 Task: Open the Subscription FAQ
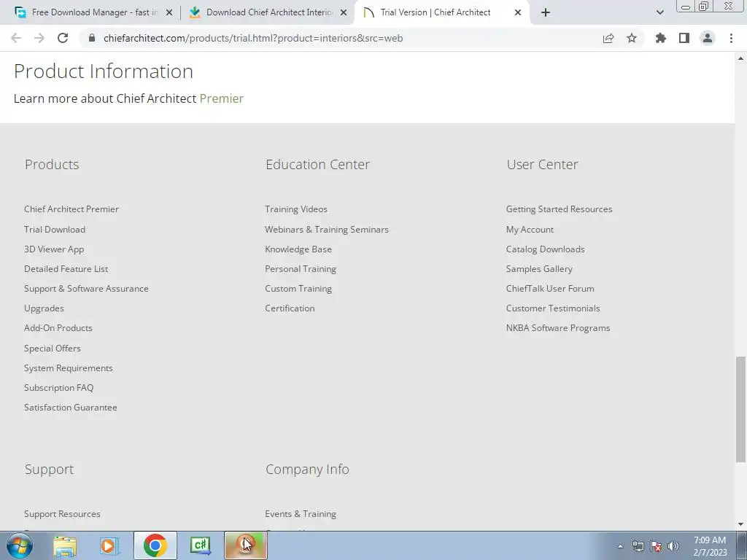point(58,388)
